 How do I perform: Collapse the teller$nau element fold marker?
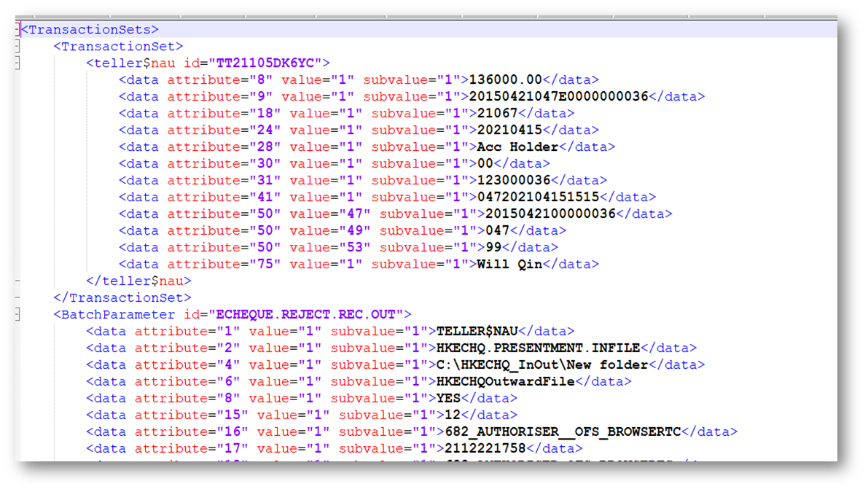point(18,63)
